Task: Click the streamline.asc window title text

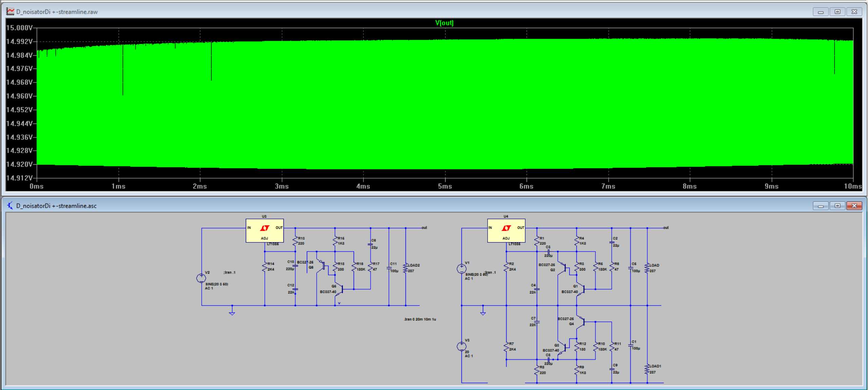Action: click(x=56, y=206)
